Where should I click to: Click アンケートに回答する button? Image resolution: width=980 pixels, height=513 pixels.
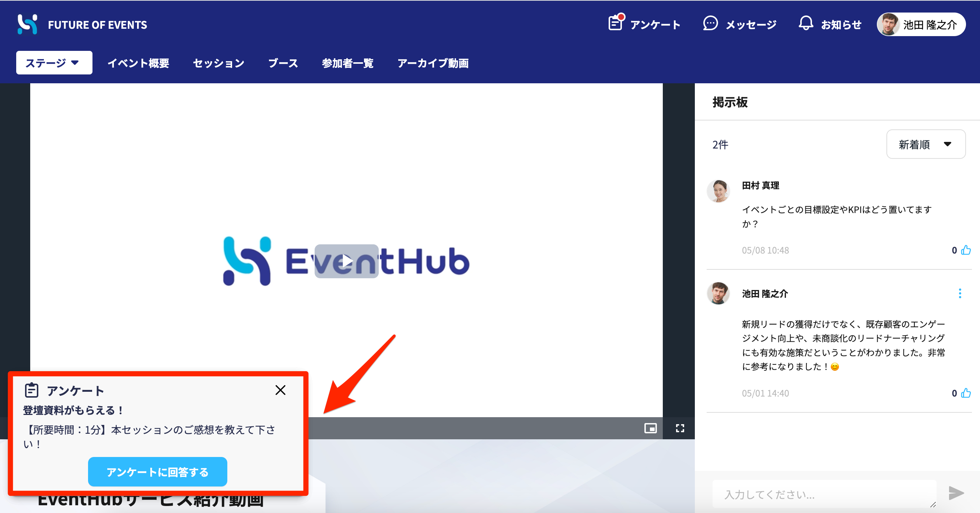coord(158,472)
